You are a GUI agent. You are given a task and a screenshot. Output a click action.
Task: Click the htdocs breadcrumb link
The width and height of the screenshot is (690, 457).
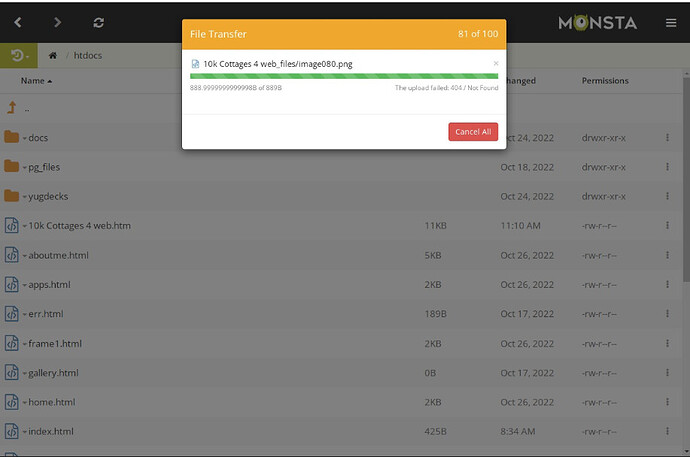click(85, 56)
